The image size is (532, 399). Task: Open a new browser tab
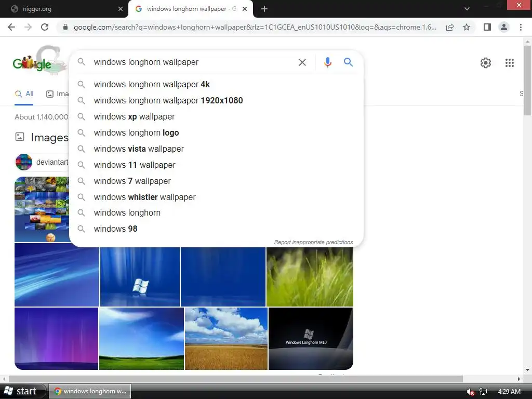pyautogui.click(x=264, y=9)
